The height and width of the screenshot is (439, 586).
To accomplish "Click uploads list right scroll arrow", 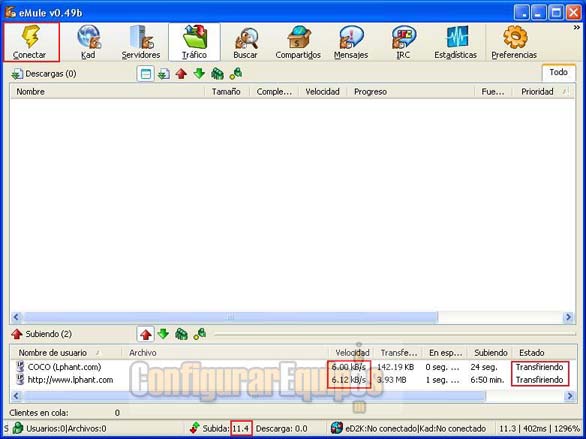I will [x=570, y=396].
